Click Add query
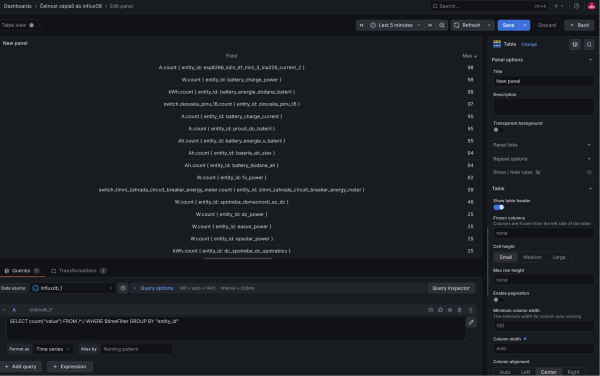Image resolution: width=600 pixels, height=376 pixels. click(x=20, y=366)
